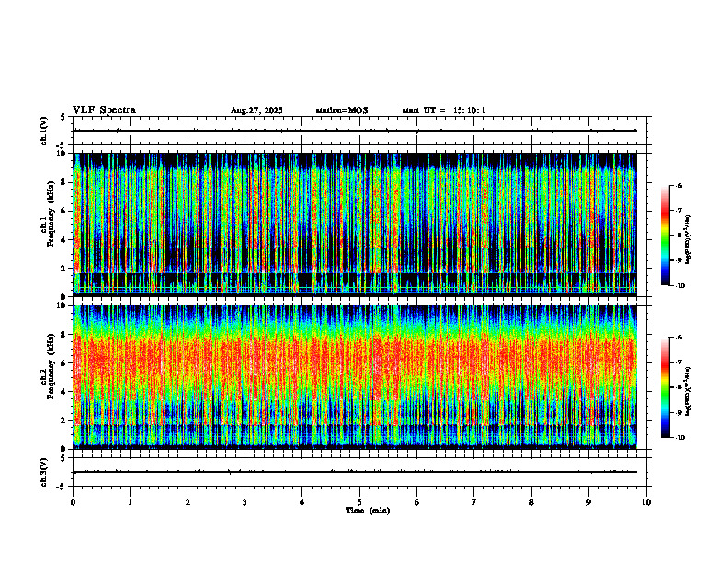This screenshot has height=563, width=728.
Task: Select the "start UT = 15:10:1" label
Action: (x=444, y=110)
